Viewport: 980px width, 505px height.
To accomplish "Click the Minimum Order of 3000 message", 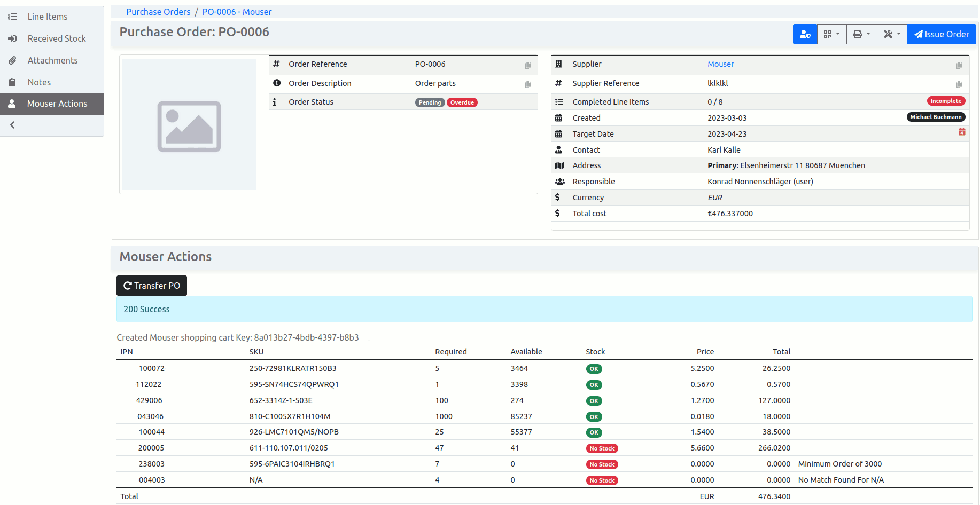I will [x=839, y=464].
